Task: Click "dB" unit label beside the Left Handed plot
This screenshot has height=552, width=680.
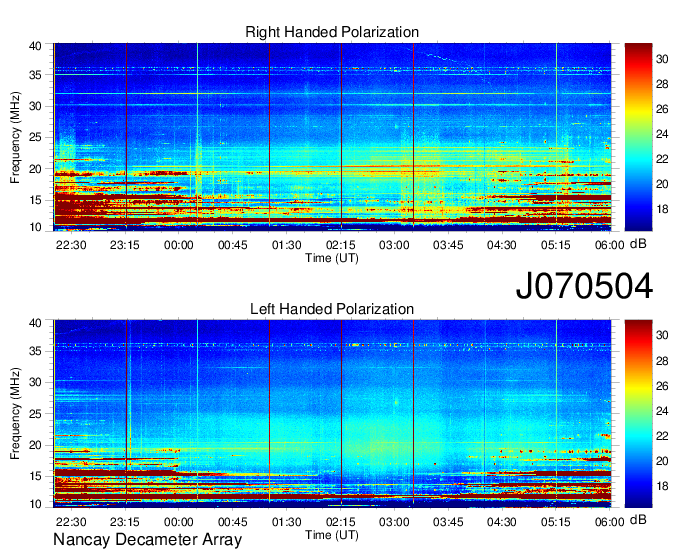Action: 638,519
